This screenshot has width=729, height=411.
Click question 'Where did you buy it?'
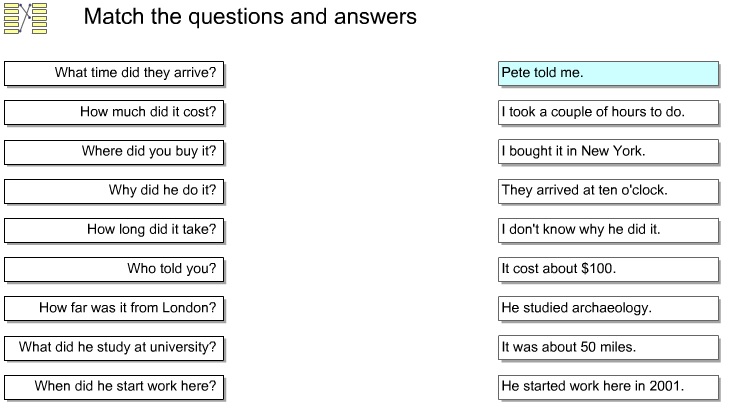click(115, 152)
